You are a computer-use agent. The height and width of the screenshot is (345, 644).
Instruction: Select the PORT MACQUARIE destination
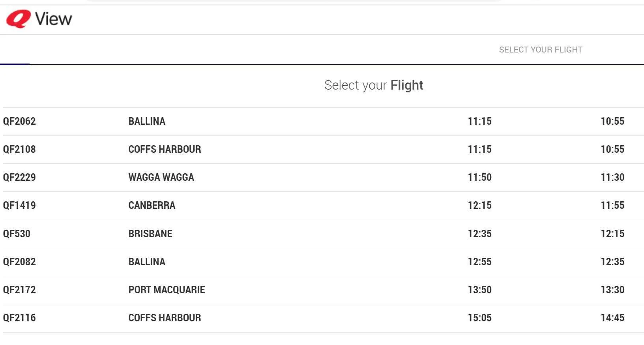pyautogui.click(x=167, y=290)
